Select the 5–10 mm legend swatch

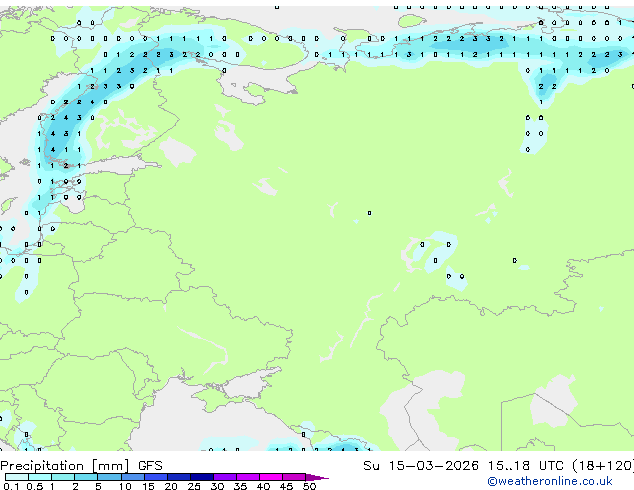[x=109, y=477]
